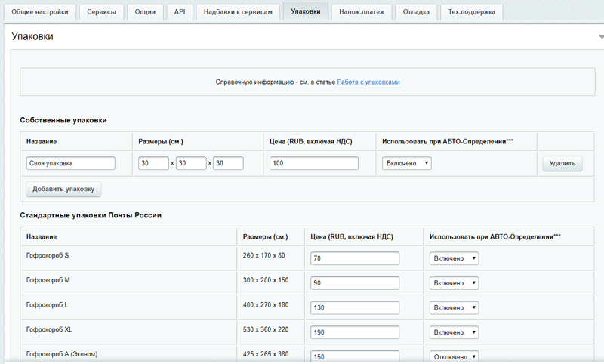Image resolution: width=604 pixels, height=364 pixels.
Task: Switch to the Сервисы tab
Action: click(x=101, y=12)
